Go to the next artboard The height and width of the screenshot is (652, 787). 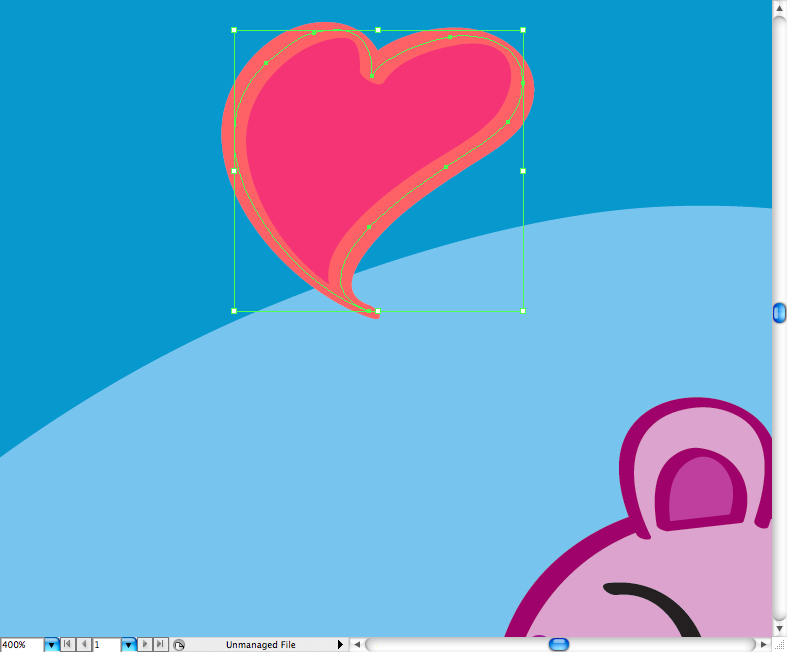(145, 645)
